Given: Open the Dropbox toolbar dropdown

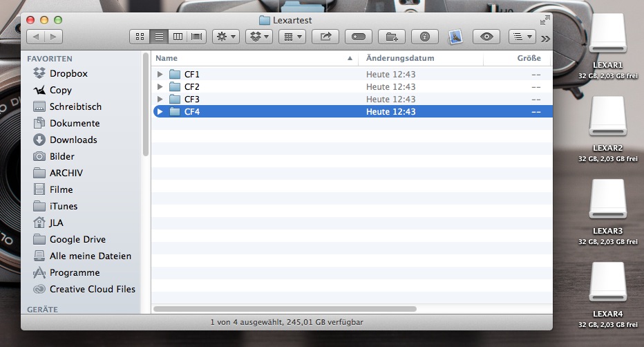Looking at the screenshot, I should click(x=258, y=37).
